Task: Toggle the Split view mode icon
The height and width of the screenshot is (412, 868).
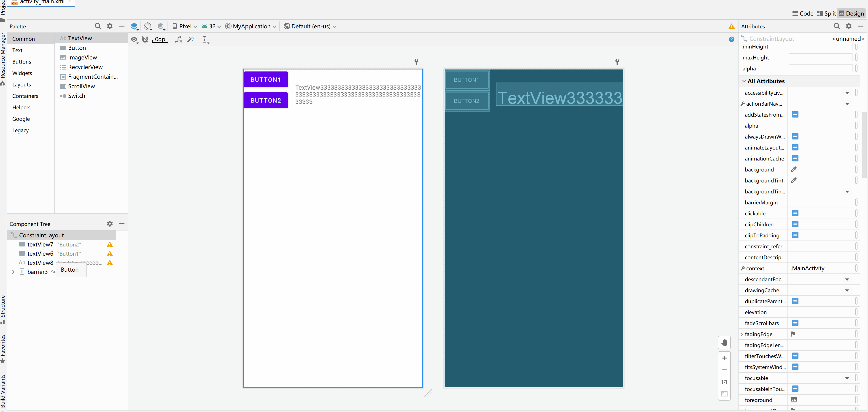Action: click(827, 14)
